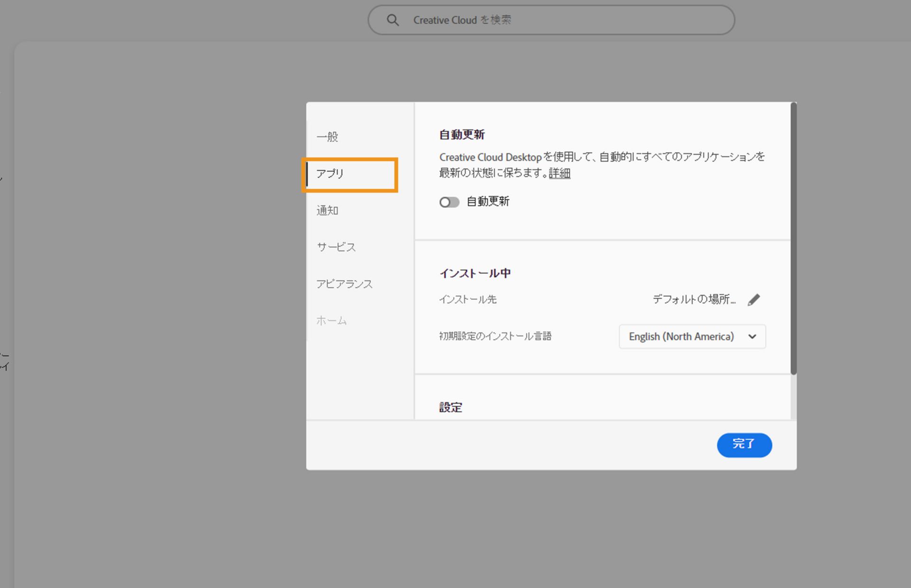Click the pencil icon to edit install location

coord(753,300)
